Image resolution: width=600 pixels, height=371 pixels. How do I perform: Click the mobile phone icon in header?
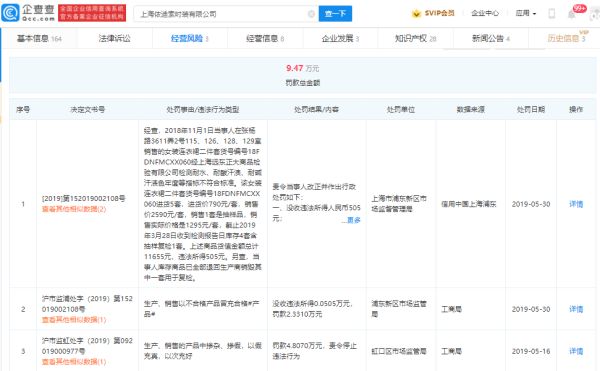551,13
